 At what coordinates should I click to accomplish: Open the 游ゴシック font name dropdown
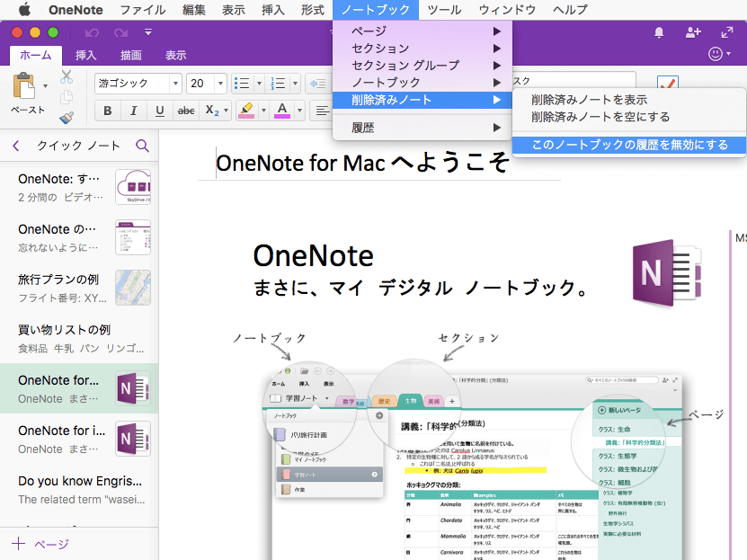tap(175, 84)
